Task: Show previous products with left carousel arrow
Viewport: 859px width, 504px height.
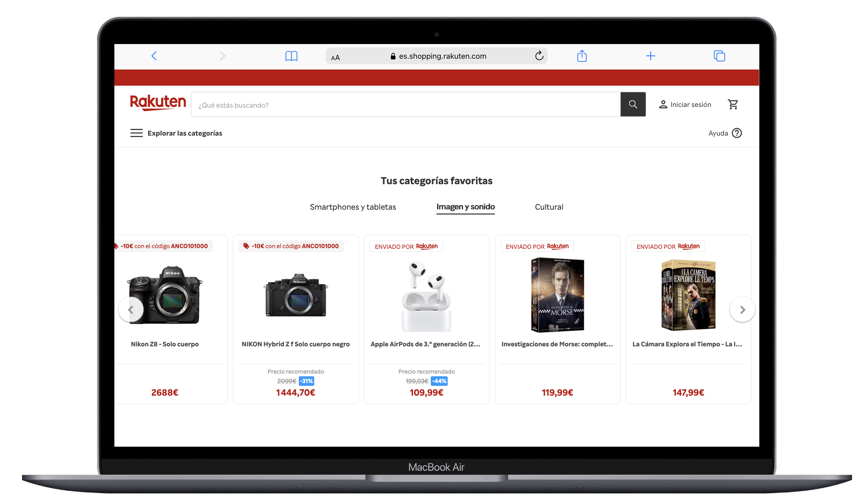Action: click(x=131, y=310)
